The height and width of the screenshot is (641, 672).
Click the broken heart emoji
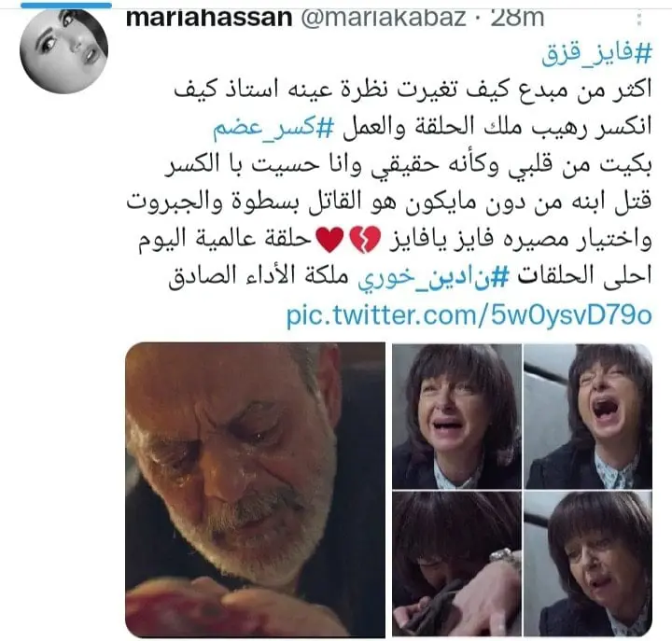coord(365,240)
